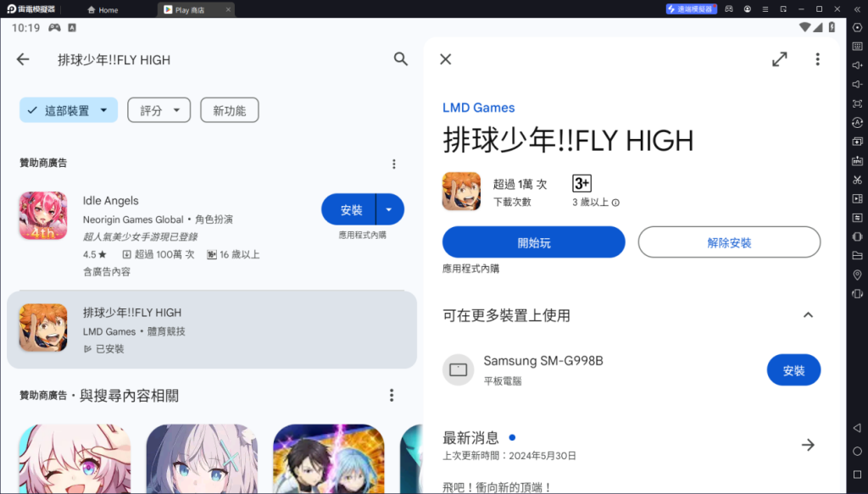This screenshot has width=868, height=494.
Task: Open the gray-haired girl ad thumbnail
Action: click(202, 459)
